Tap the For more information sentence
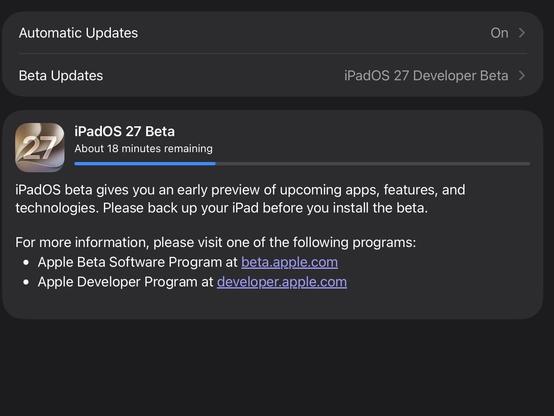This screenshot has width=554, height=416. [x=216, y=242]
